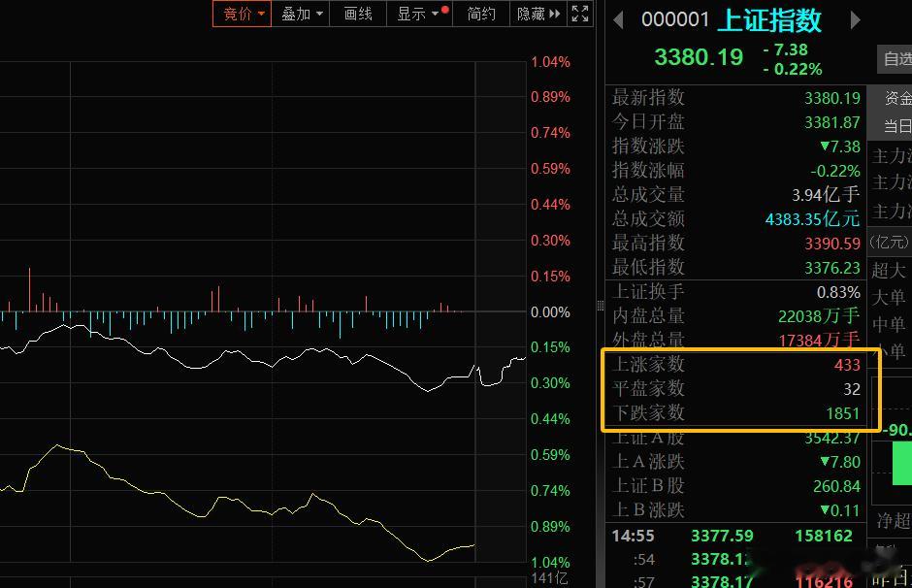Click 上证B股 value 260.84
This screenshot has height=588, width=912.
point(836,486)
